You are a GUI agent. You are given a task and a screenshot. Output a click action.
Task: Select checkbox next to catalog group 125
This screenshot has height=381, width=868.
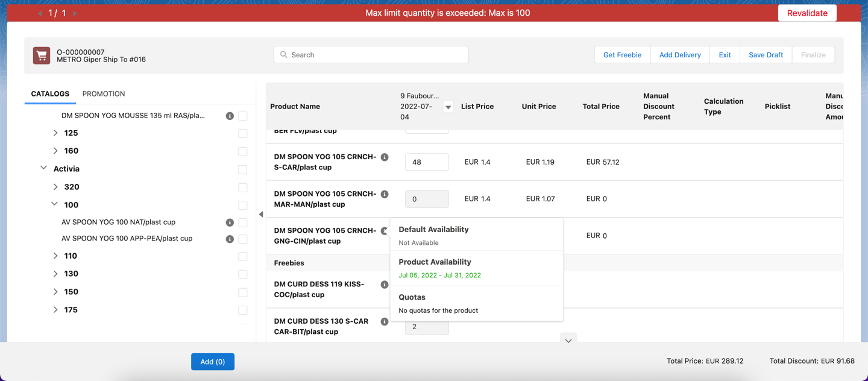243,133
